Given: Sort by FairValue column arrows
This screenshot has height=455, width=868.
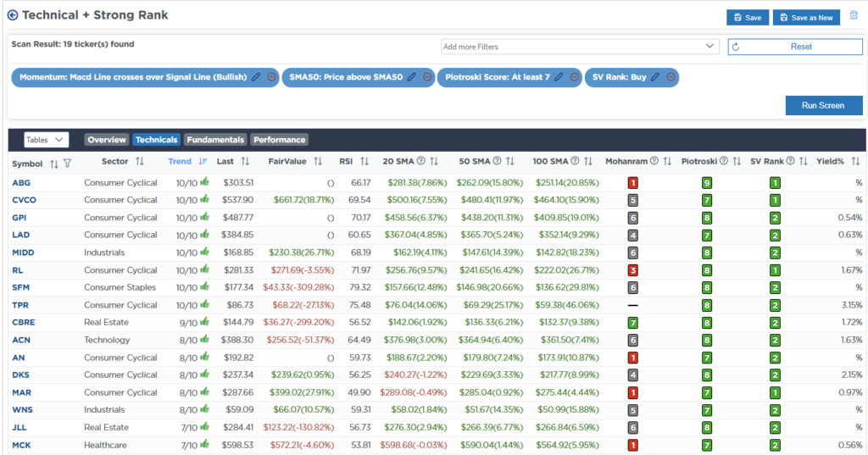Looking at the screenshot, I should (318, 161).
